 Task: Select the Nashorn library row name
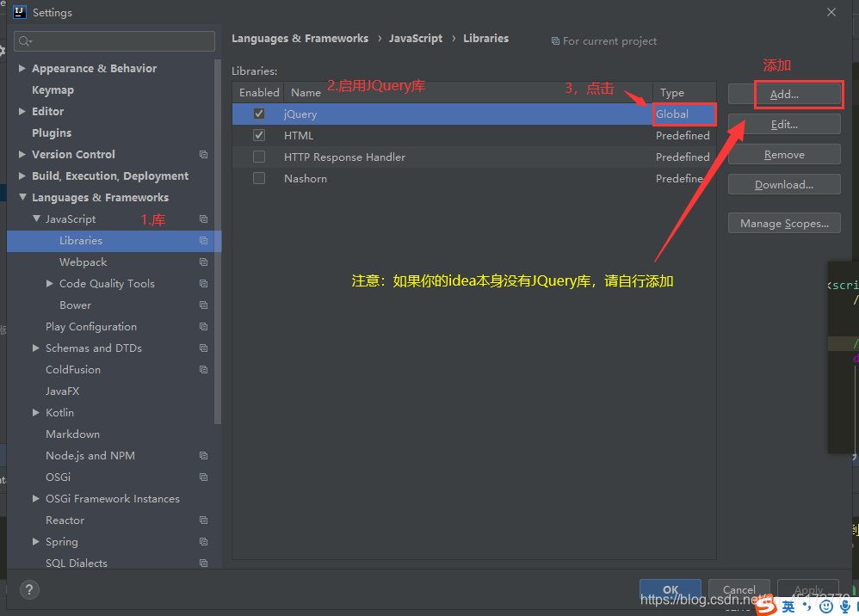click(x=306, y=178)
